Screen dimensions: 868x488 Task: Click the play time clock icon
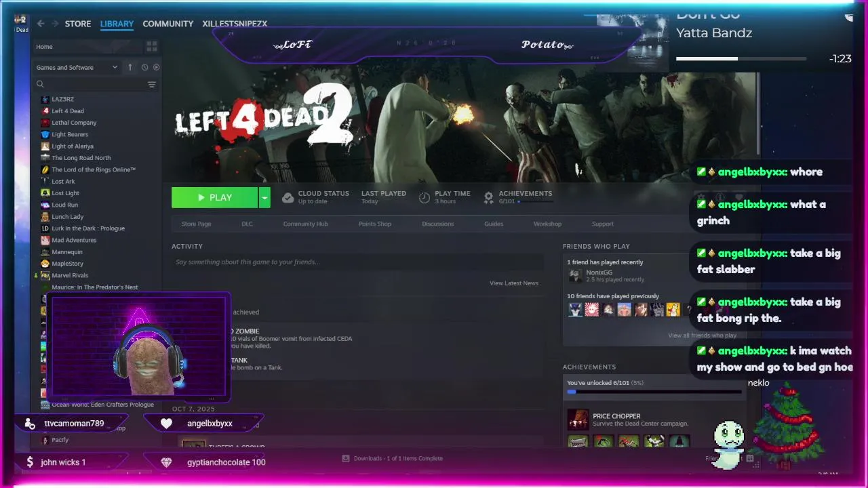coord(424,197)
